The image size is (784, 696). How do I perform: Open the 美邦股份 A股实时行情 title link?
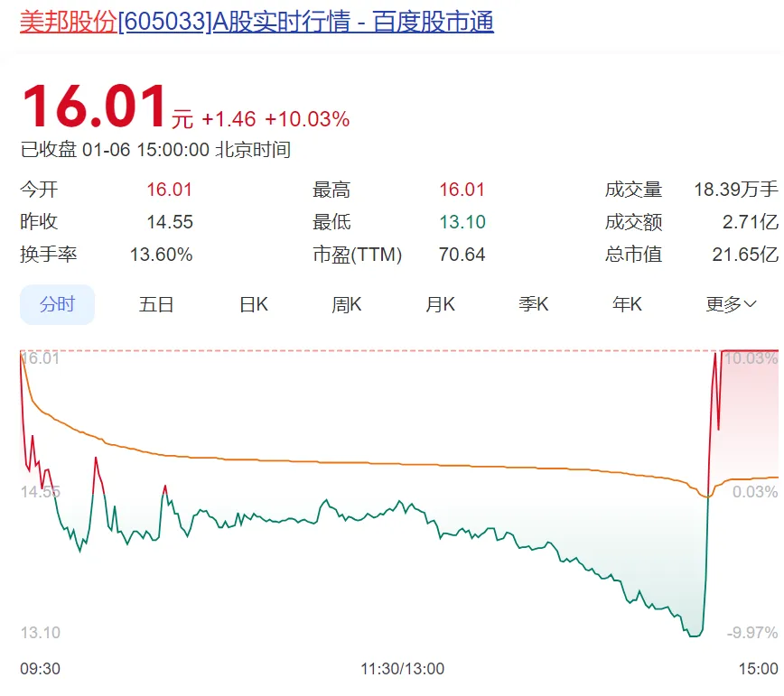point(257,23)
